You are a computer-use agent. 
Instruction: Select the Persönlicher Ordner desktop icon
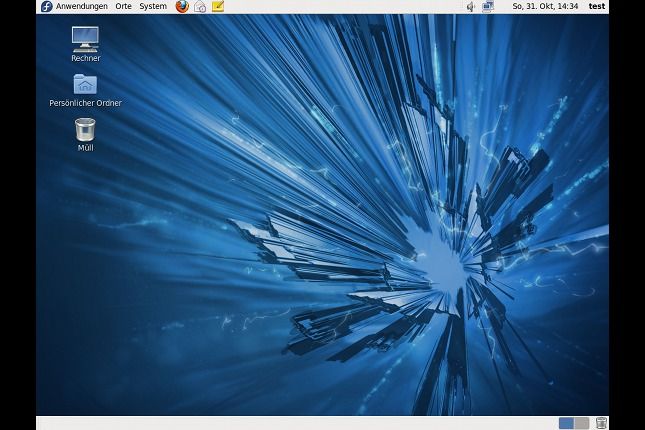85,91
